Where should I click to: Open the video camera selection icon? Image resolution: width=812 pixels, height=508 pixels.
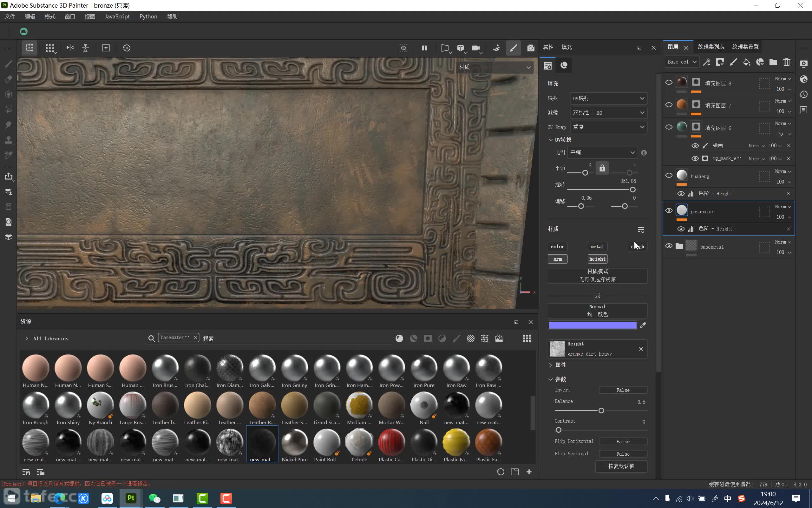[x=476, y=48]
